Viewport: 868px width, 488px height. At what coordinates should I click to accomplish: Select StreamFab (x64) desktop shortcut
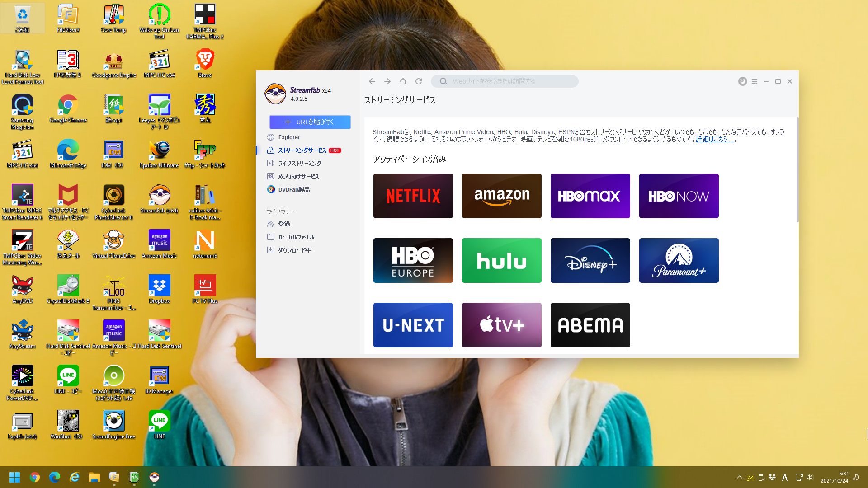[x=159, y=199]
